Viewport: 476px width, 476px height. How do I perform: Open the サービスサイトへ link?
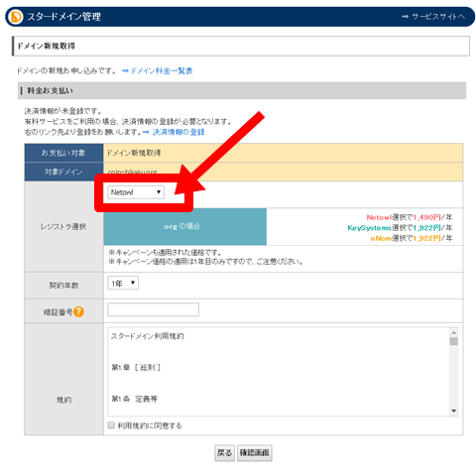[x=438, y=17]
